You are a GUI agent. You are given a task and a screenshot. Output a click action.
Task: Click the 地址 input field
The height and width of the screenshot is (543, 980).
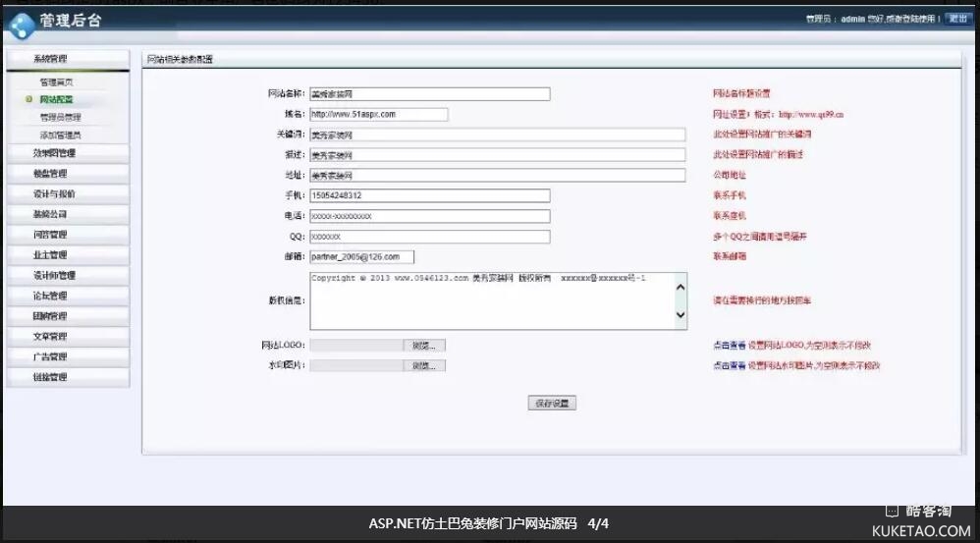pos(498,176)
